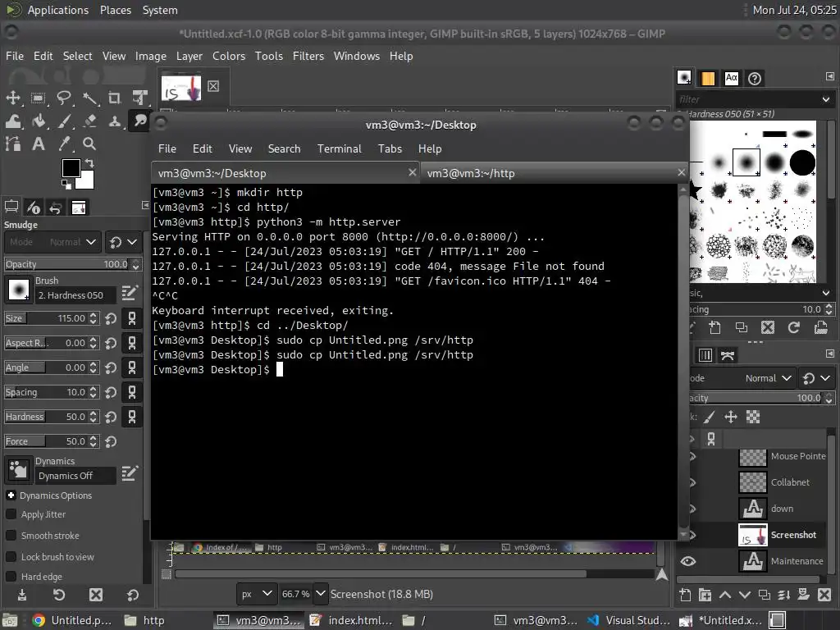The width and height of the screenshot is (840, 630).
Task: Open the Fonts tab icon
Action: (731, 78)
